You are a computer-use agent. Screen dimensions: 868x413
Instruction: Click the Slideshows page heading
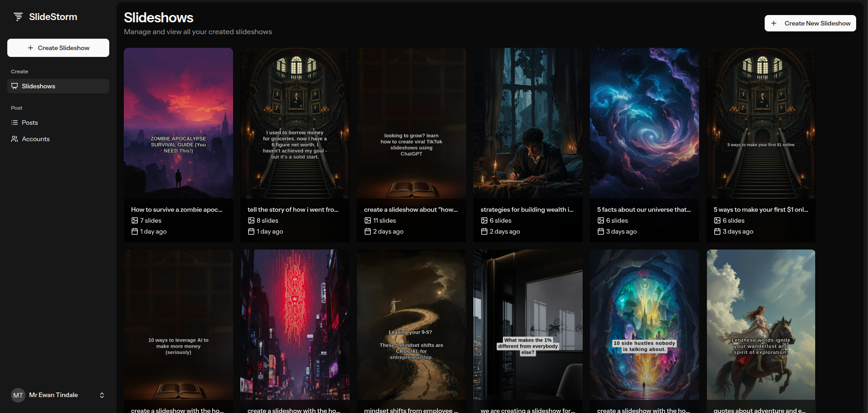click(x=158, y=17)
